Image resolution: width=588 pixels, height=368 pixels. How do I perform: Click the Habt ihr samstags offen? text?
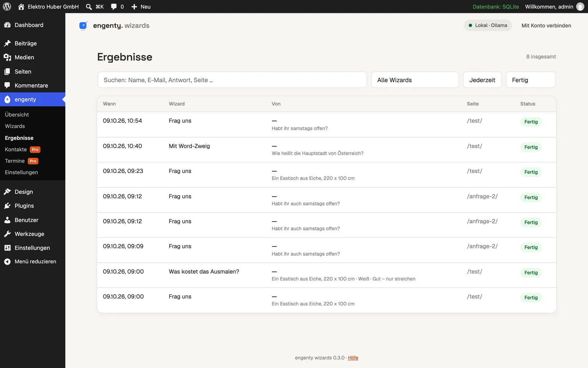click(300, 128)
